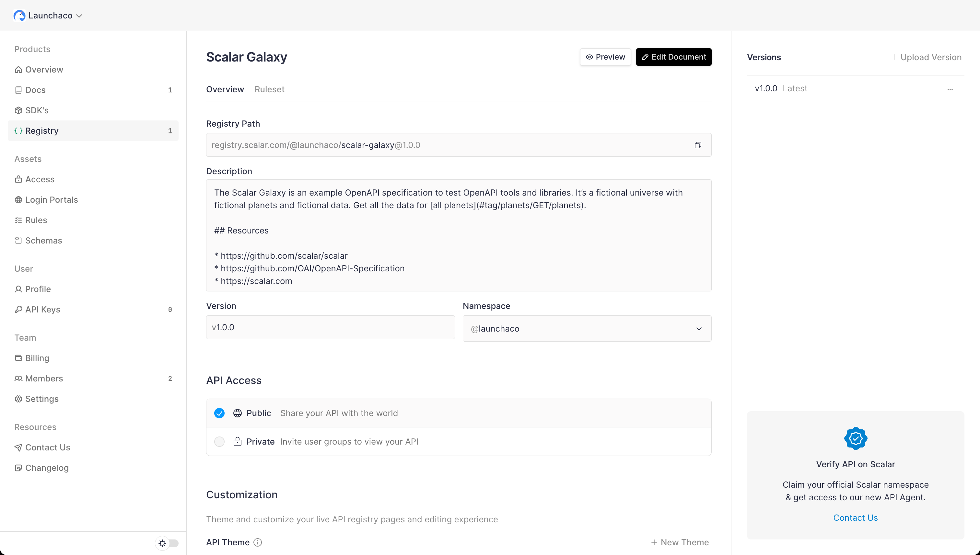Click the New Theme button

[x=680, y=542]
